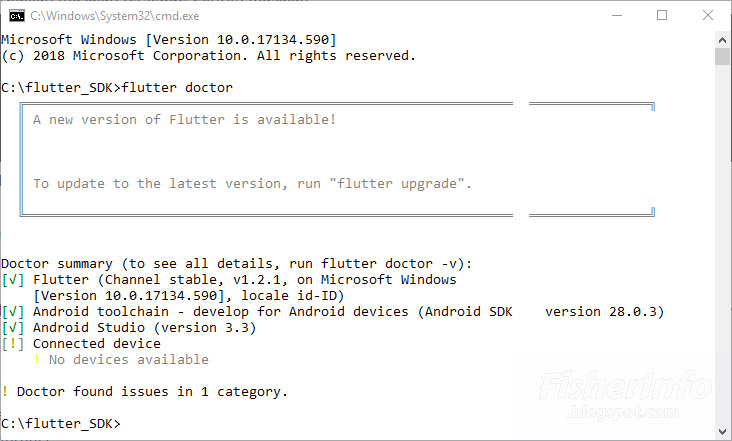Click the yellow exclamation before No devices available
732x441 pixels.
click(37, 359)
